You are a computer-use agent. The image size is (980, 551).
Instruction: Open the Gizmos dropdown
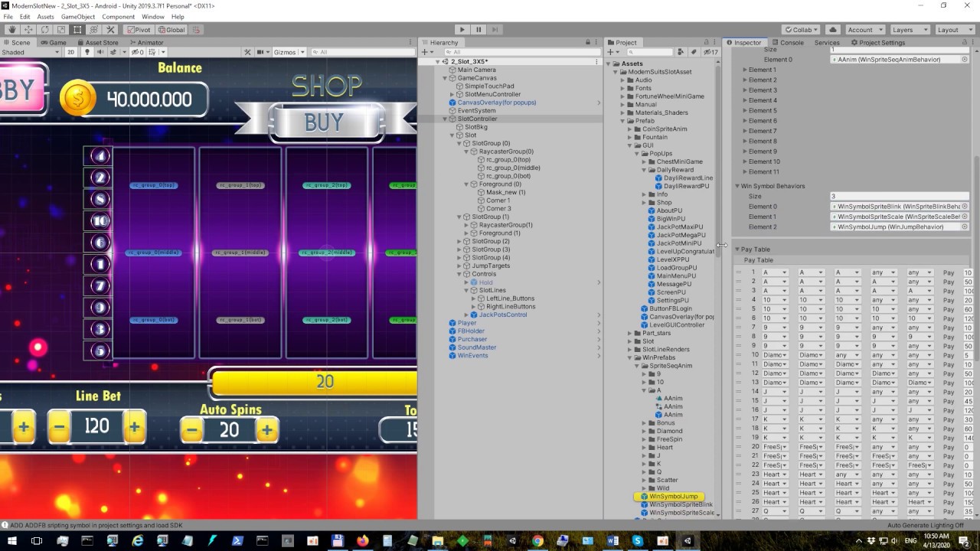(x=289, y=52)
